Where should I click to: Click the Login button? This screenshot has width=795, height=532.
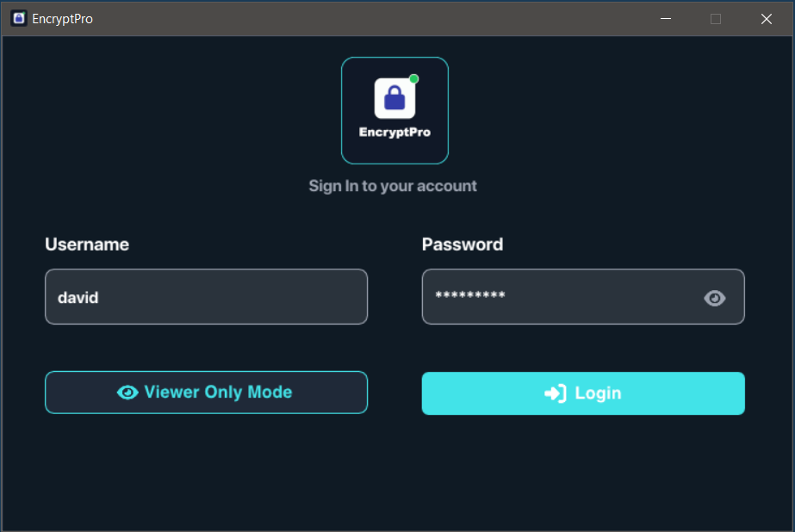(583, 393)
